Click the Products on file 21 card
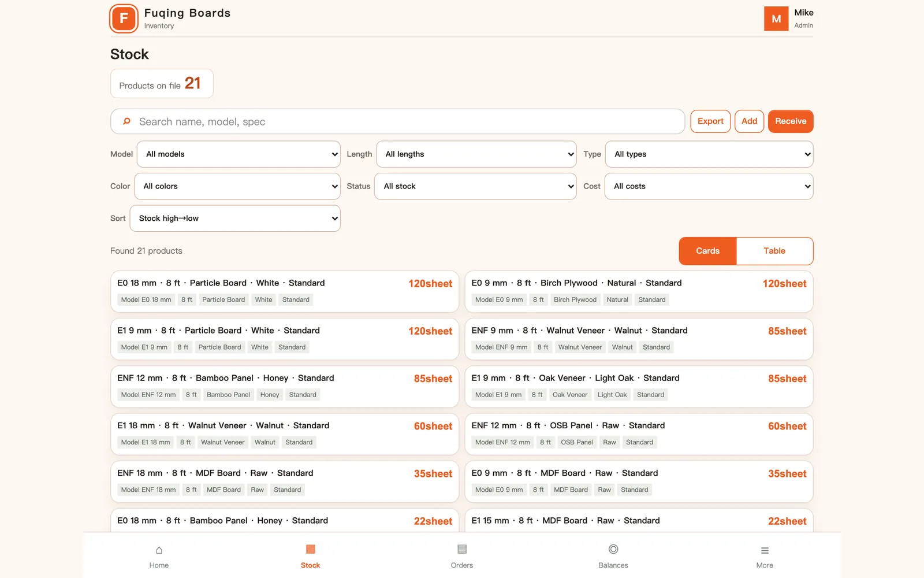 click(162, 84)
